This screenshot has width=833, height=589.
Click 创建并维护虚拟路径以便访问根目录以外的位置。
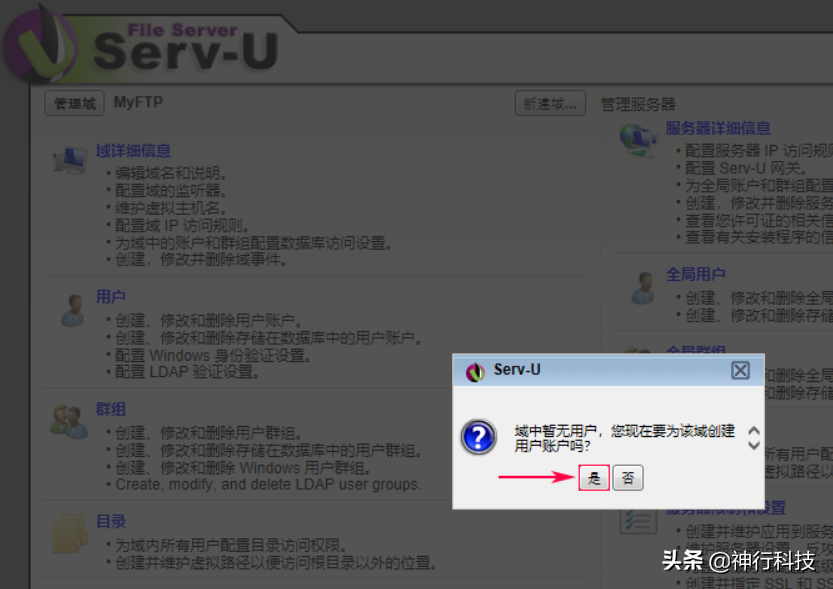(276, 562)
